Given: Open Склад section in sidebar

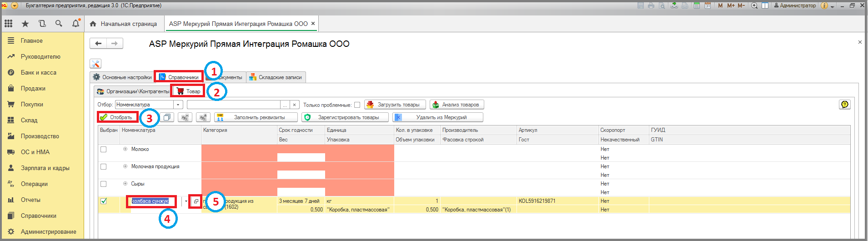Looking at the screenshot, I should pyautogui.click(x=42, y=120).
